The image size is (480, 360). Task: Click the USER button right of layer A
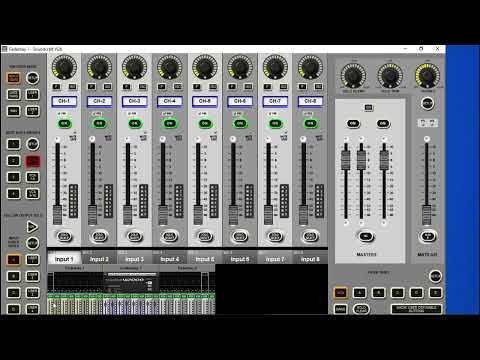(32, 260)
